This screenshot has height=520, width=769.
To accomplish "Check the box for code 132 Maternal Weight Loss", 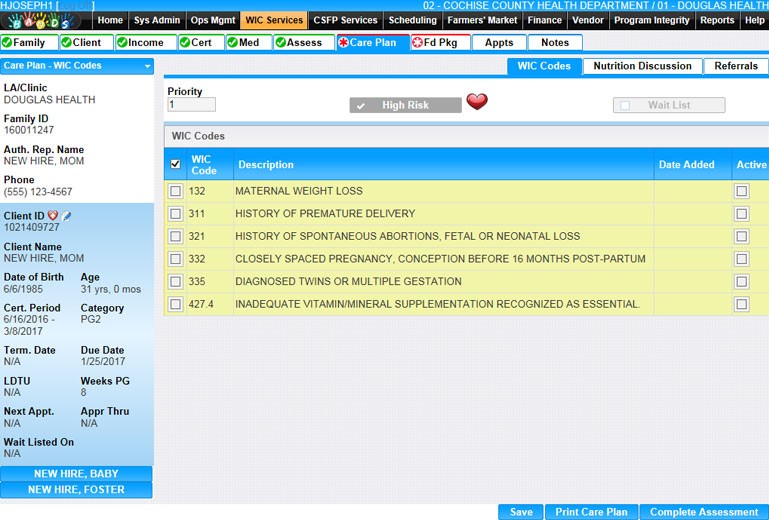I will [176, 191].
